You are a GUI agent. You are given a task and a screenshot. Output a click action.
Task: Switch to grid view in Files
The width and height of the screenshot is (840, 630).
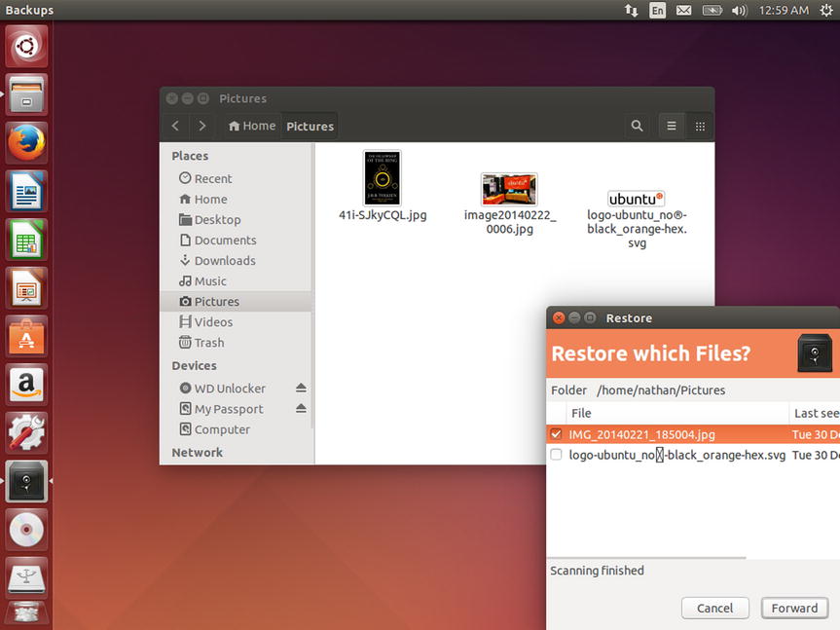[x=699, y=126]
